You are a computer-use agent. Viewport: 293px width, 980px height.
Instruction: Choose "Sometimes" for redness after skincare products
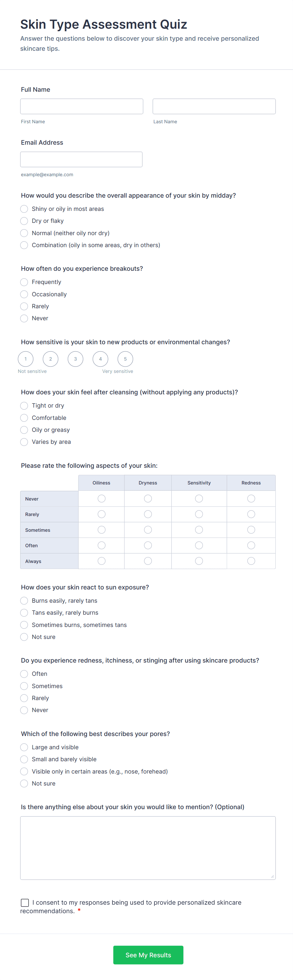[x=24, y=686]
